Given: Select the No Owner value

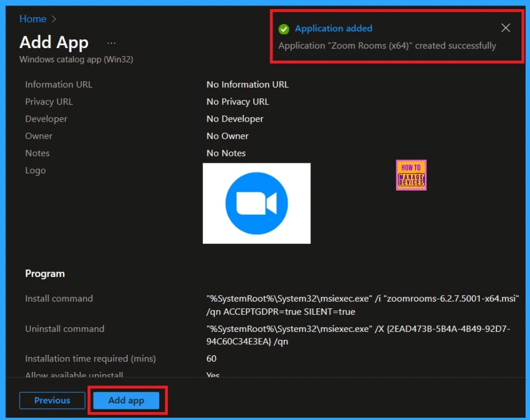Looking at the screenshot, I should (x=227, y=136).
